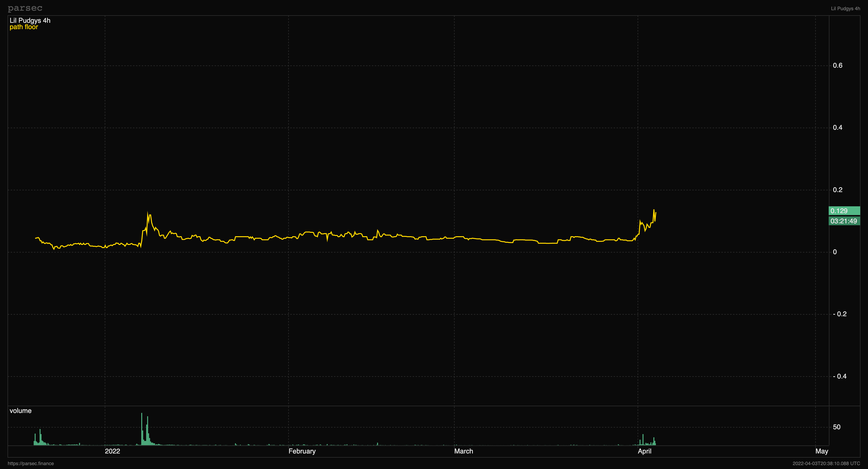Click the yellow path floor legend label
This screenshot has height=469, width=868.
24,27
